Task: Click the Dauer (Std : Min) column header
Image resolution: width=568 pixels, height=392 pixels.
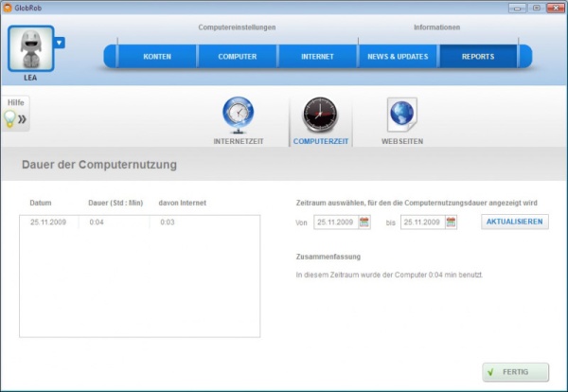Action: coord(115,203)
